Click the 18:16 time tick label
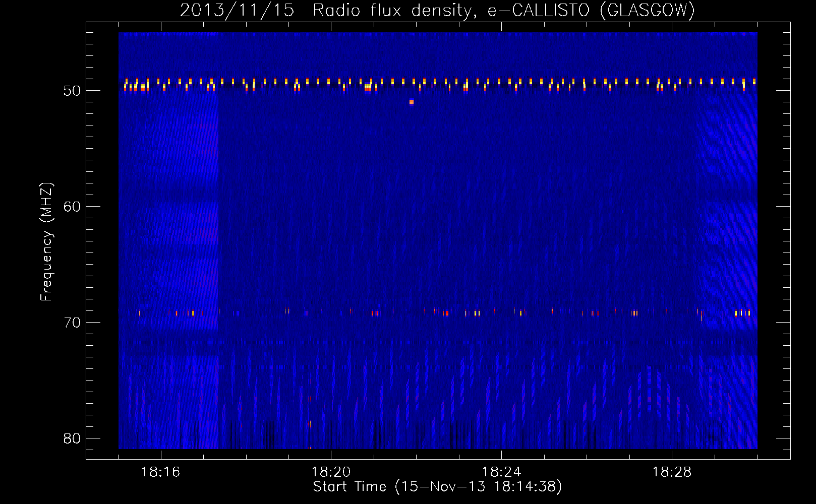The height and width of the screenshot is (504, 816). coord(161,472)
